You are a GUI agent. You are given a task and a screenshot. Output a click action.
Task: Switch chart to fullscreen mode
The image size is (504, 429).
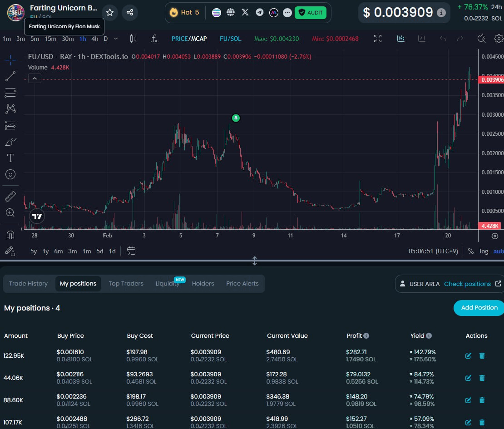click(378, 39)
